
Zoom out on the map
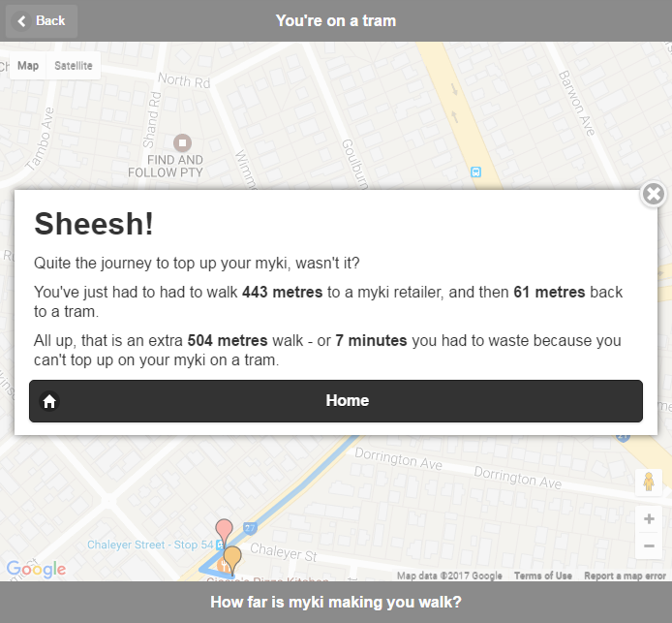[649, 545]
